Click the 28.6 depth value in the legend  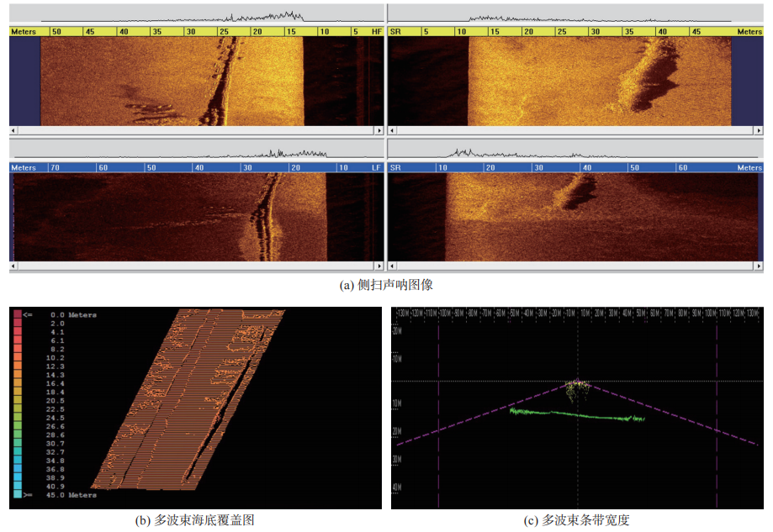coord(56,435)
